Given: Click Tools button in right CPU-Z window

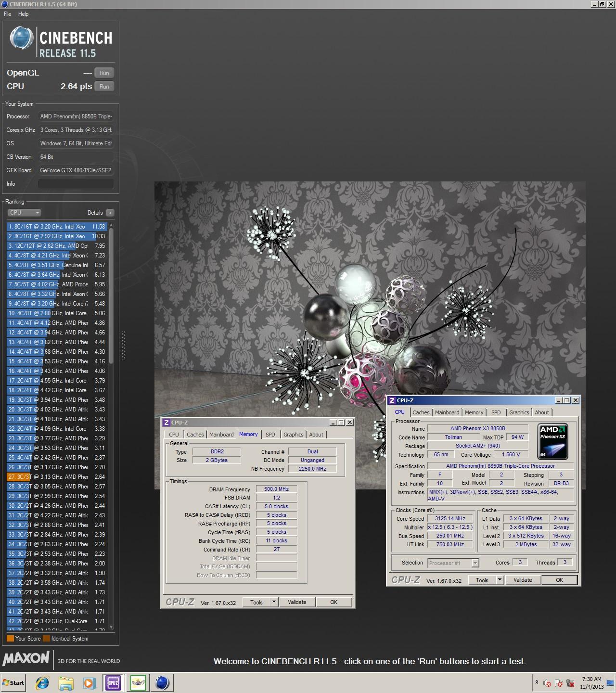Looking at the screenshot, I should coord(482,580).
